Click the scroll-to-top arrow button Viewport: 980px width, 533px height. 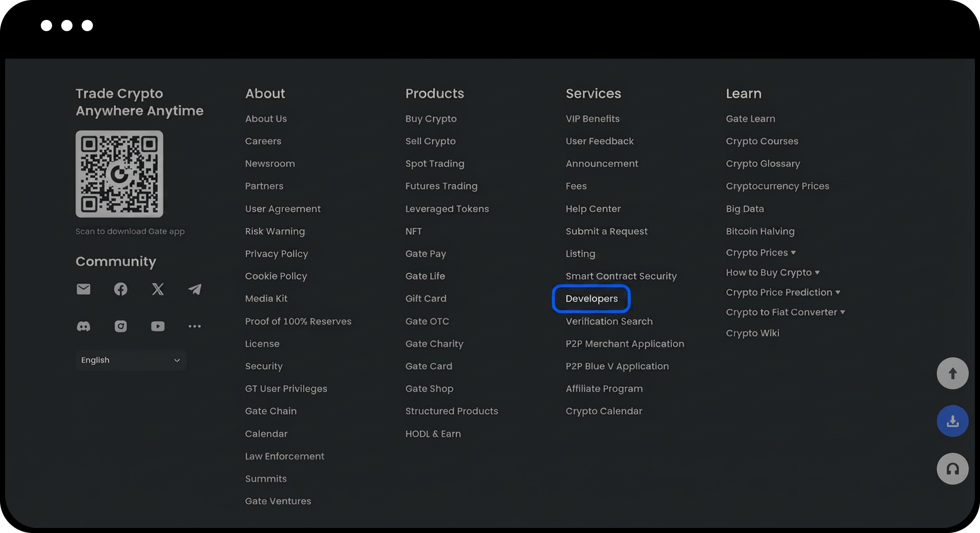click(x=952, y=373)
